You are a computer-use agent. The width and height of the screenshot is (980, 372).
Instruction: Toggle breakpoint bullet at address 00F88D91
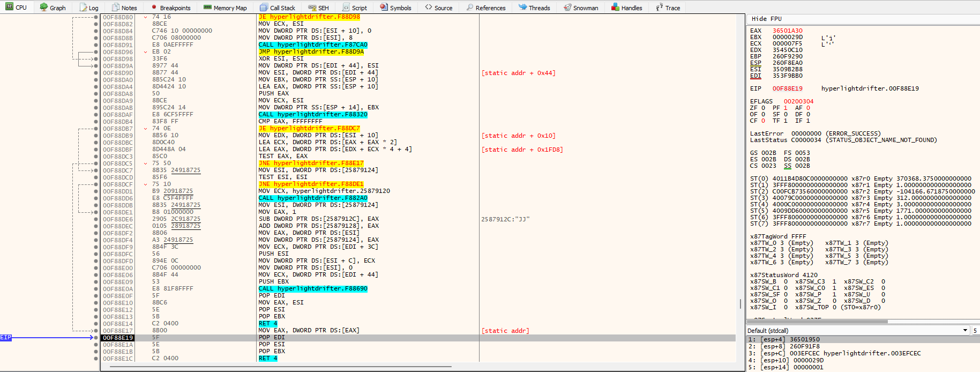click(96, 45)
